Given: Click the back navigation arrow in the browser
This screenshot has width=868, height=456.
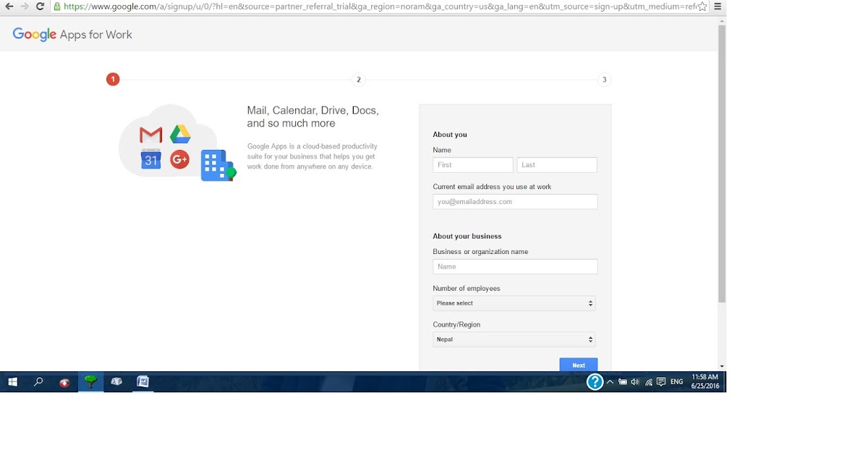Looking at the screenshot, I should coord(8,6).
